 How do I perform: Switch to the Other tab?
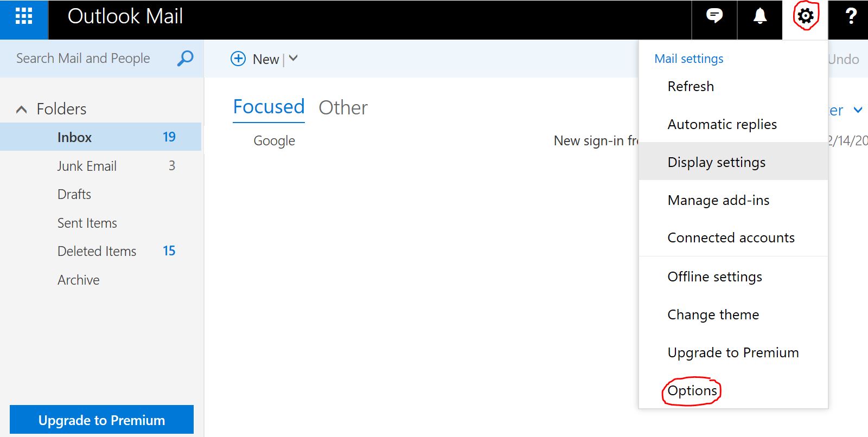343,107
